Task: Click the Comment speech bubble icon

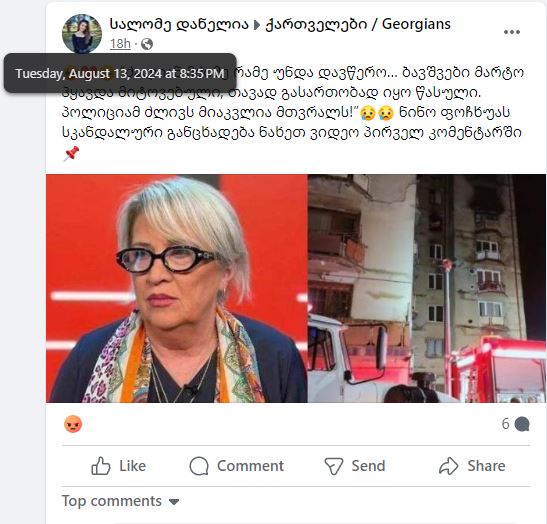Action: point(199,466)
